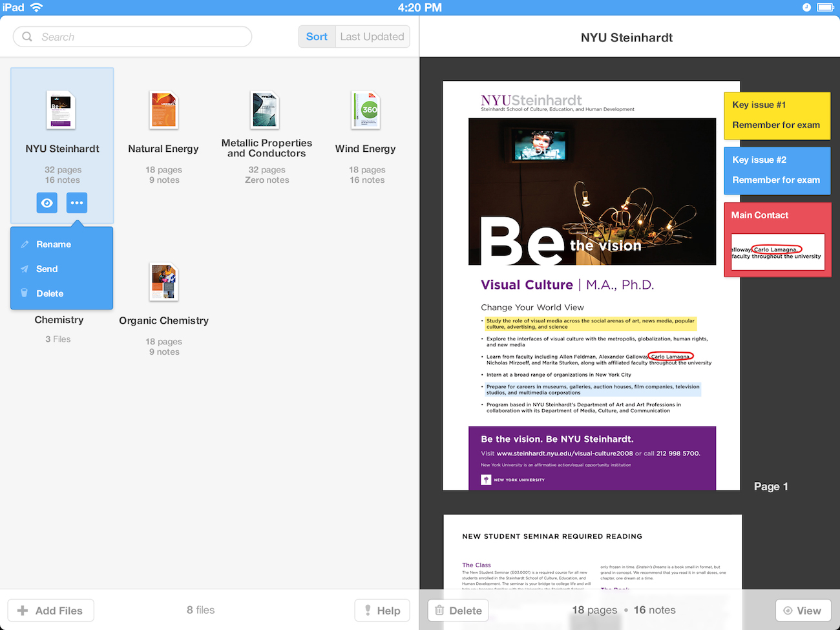Open the Organic Chemistry document icon
Image resolution: width=840 pixels, height=630 pixels.
coord(163,282)
